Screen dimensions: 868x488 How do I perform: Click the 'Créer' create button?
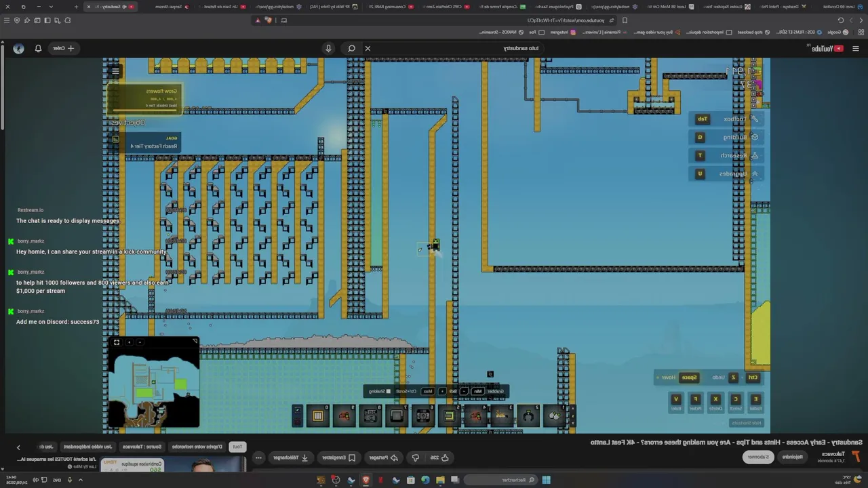coord(65,48)
